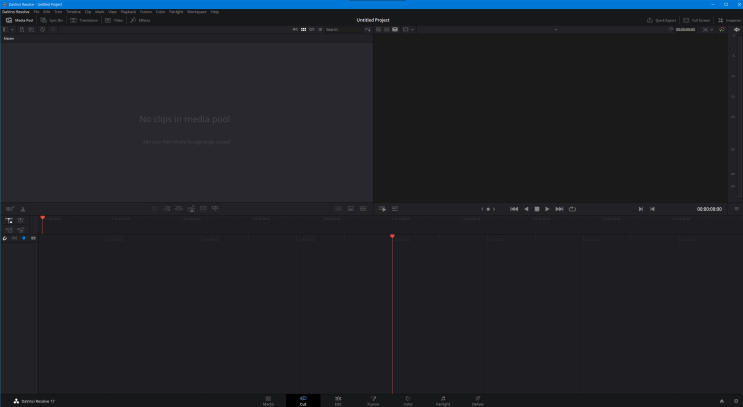Screen dimensions: 743x407
Task: Click the Source Overwrite icon
Action: (215, 208)
